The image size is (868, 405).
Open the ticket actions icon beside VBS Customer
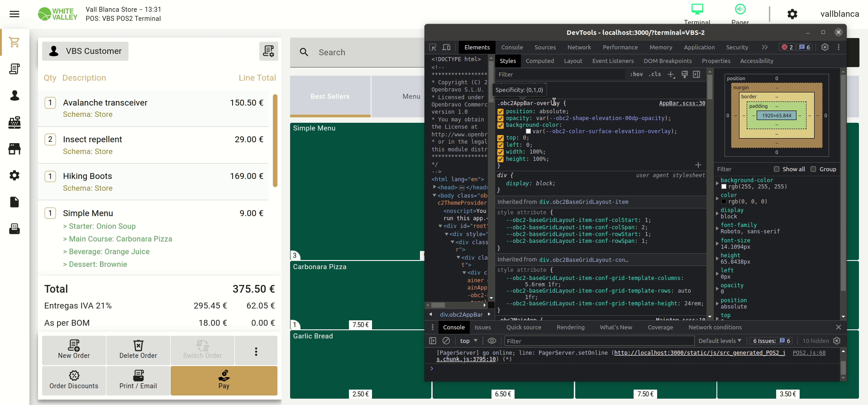(x=268, y=51)
